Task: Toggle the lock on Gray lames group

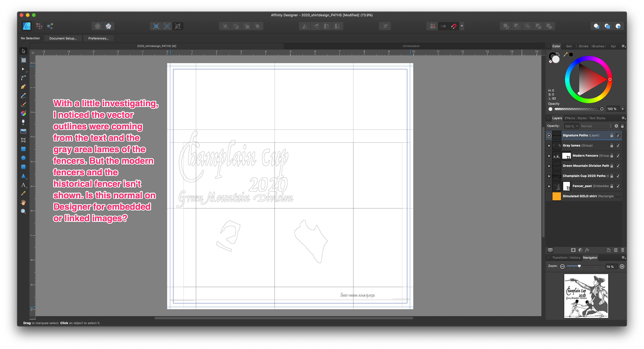Action: (x=611, y=145)
